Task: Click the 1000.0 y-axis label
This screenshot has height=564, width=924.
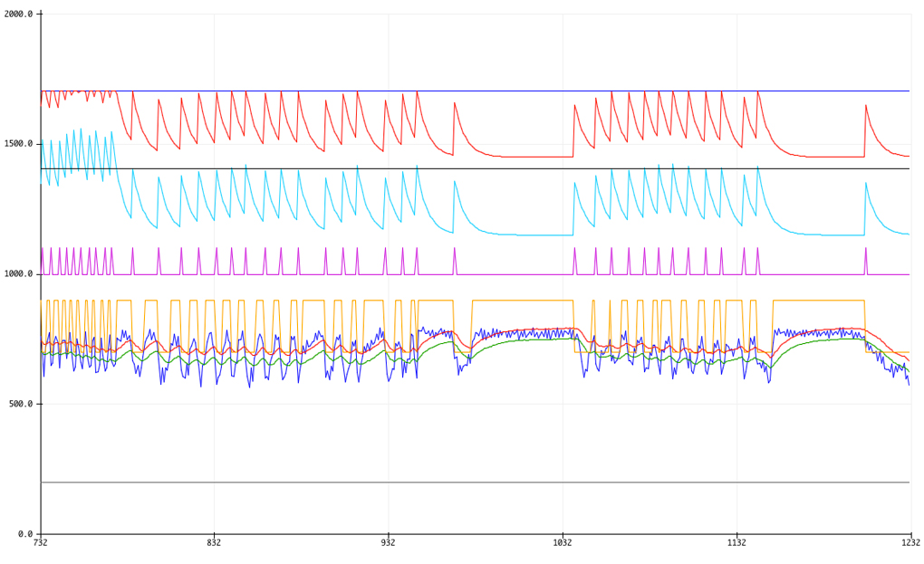Action: pos(18,274)
